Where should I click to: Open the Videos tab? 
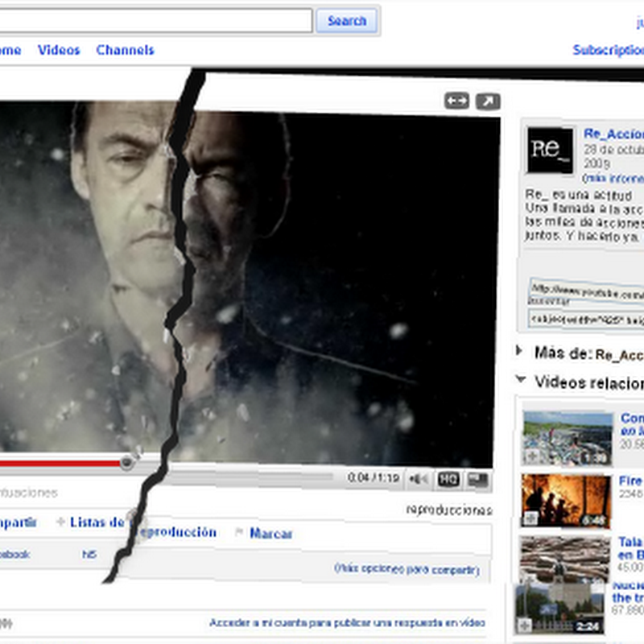(x=59, y=50)
